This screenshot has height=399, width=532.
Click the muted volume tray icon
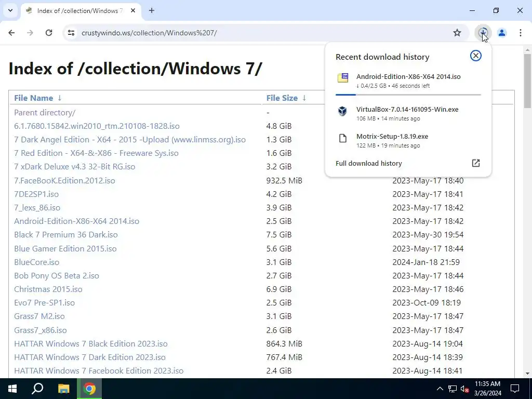point(465,389)
